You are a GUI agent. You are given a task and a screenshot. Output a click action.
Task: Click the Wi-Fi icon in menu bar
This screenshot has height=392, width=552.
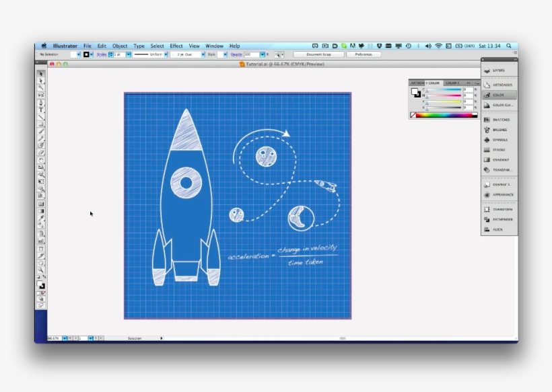[438, 46]
